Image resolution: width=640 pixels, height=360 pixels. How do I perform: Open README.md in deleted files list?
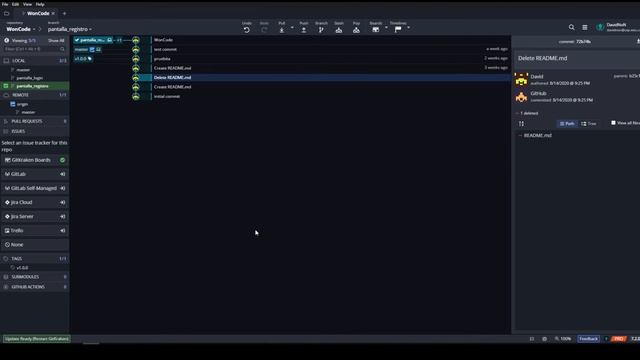[538, 136]
